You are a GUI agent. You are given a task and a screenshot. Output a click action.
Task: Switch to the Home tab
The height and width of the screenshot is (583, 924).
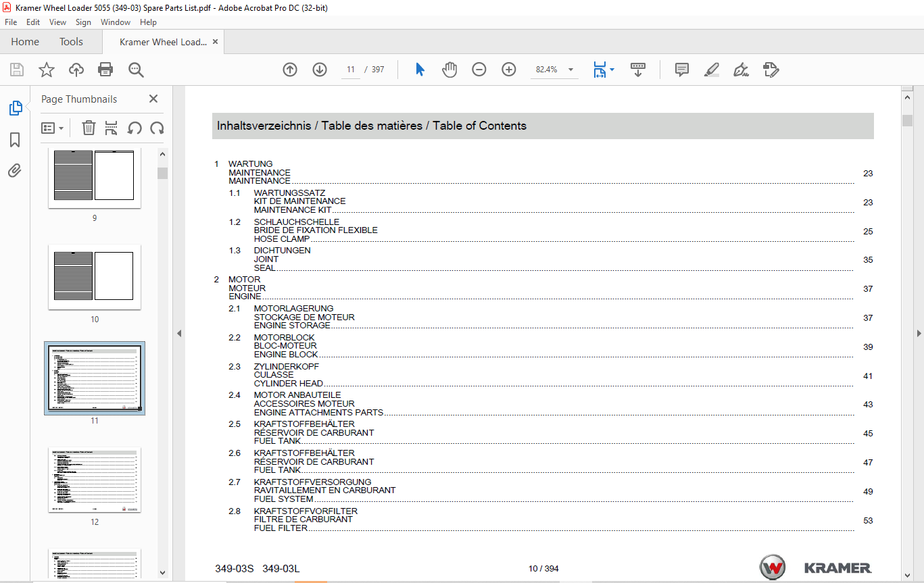pyautogui.click(x=25, y=42)
